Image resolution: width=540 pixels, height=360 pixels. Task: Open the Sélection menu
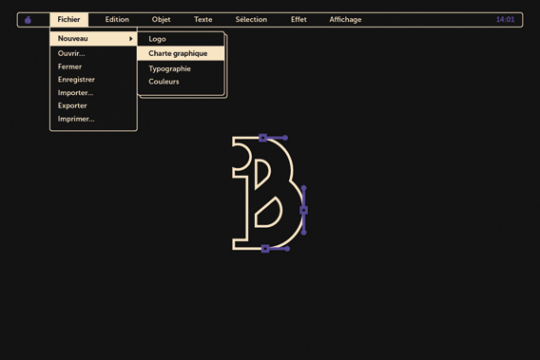coord(251,20)
